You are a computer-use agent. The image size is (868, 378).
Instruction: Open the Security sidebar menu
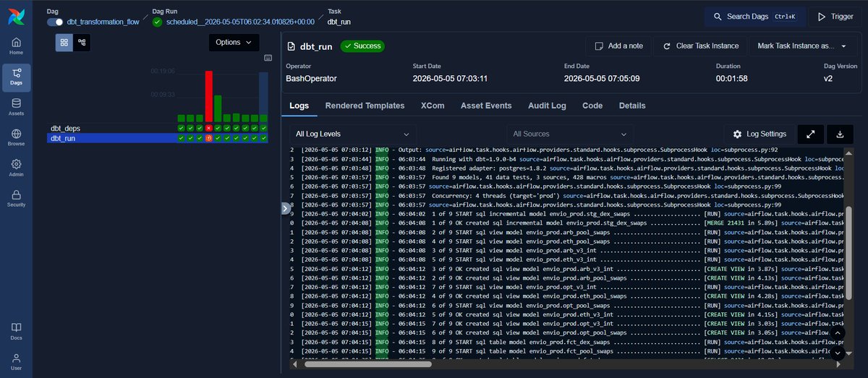pyautogui.click(x=16, y=198)
